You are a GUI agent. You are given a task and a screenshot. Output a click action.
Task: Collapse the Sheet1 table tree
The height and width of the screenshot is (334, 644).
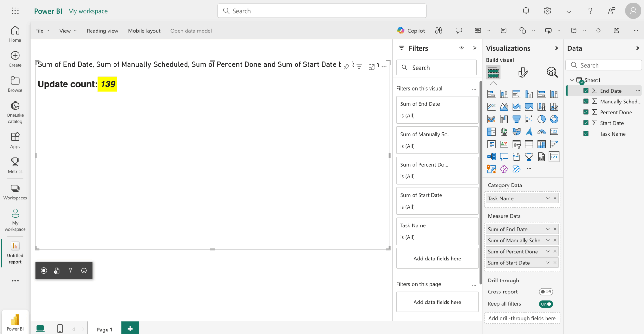[572, 80]
